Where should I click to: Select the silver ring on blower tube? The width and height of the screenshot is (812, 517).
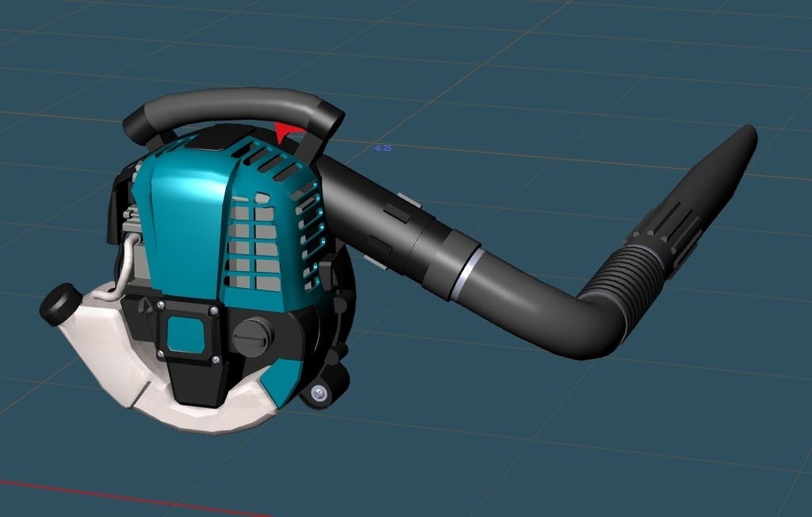pos(469,274)
